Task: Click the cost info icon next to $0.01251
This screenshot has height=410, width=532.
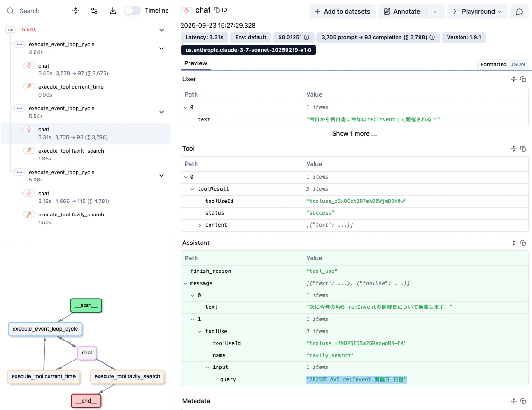Action: tap(307, 37)
